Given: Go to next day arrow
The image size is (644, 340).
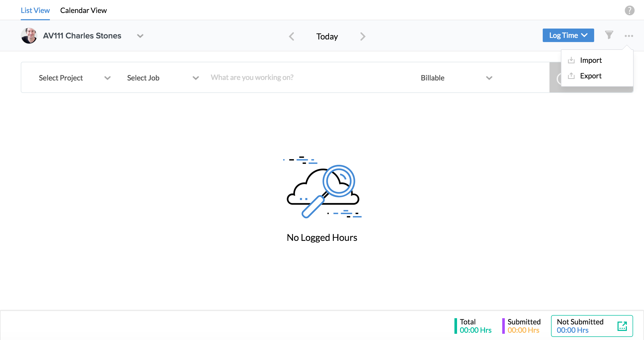Looking at the screenshot, I should [363, 36].
